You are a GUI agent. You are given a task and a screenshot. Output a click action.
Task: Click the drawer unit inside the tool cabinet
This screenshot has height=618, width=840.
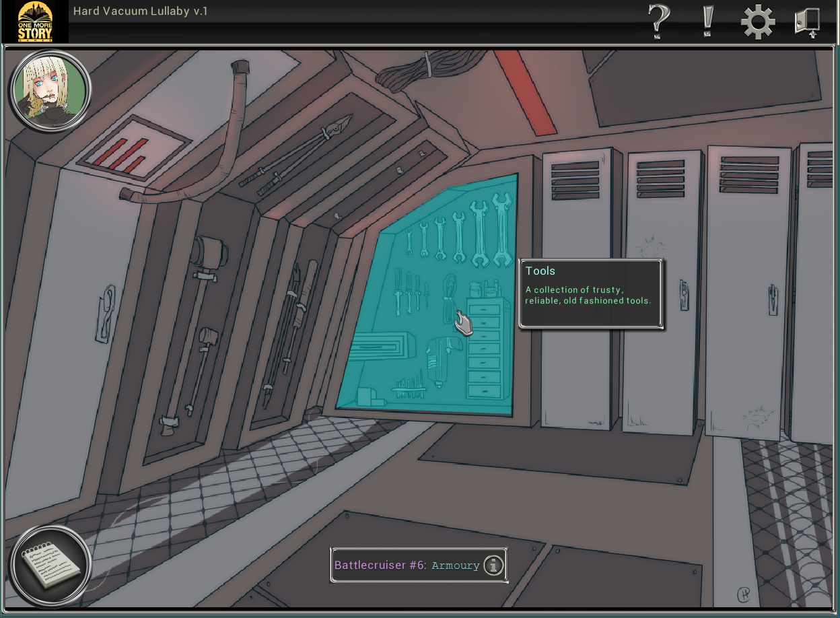click(x=488, y=350)
